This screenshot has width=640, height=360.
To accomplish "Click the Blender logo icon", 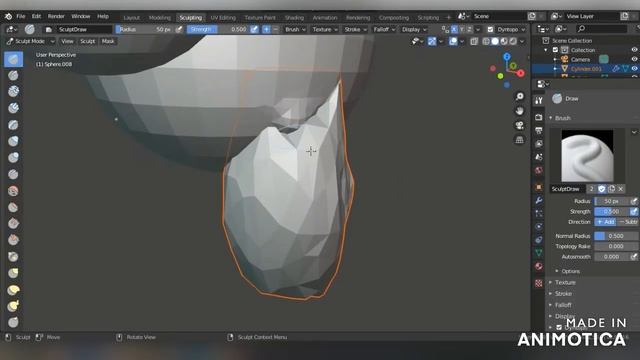I will 8,16.
